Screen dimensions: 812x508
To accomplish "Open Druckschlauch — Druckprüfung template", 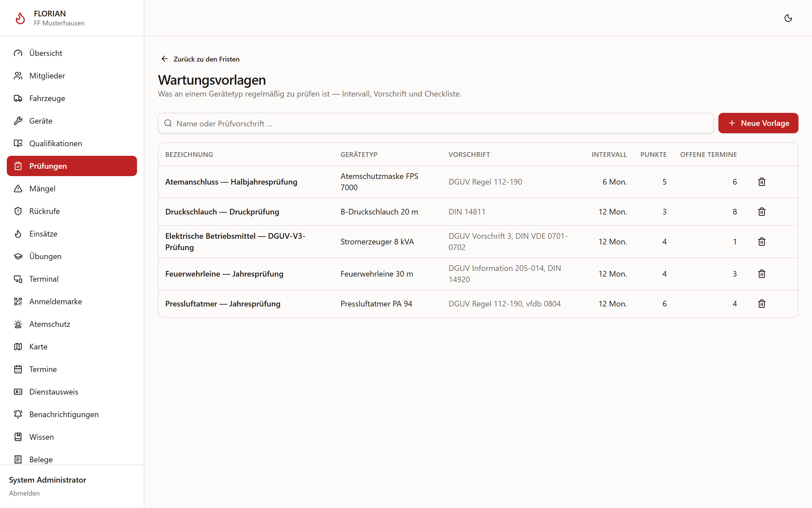I will tap(222, 212).
